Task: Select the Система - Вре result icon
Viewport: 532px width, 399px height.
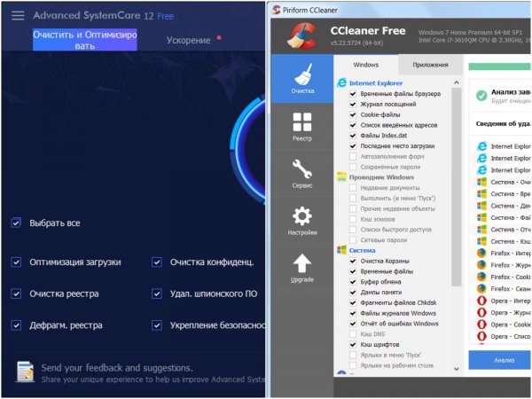Action: 481,193
